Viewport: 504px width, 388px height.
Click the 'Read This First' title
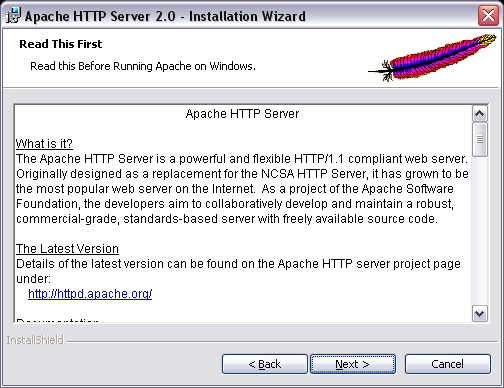(x=61, y=44)
